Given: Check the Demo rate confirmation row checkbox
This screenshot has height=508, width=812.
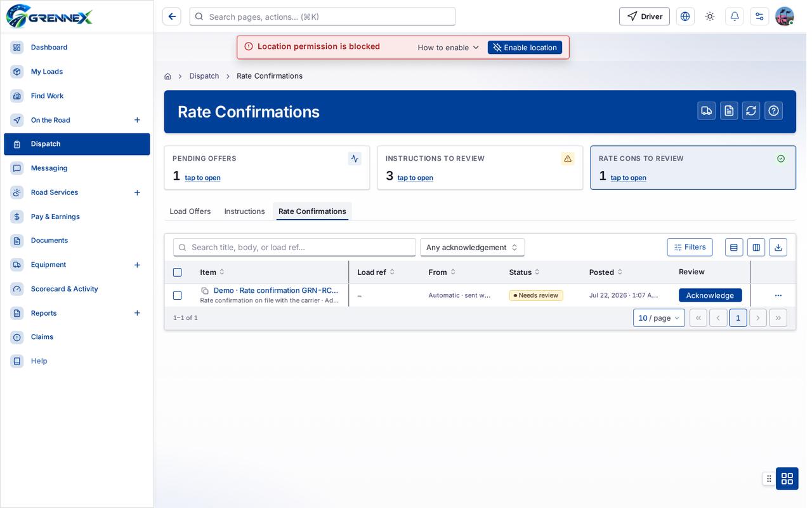Looking at the screenshot, I should pos(177,295).
